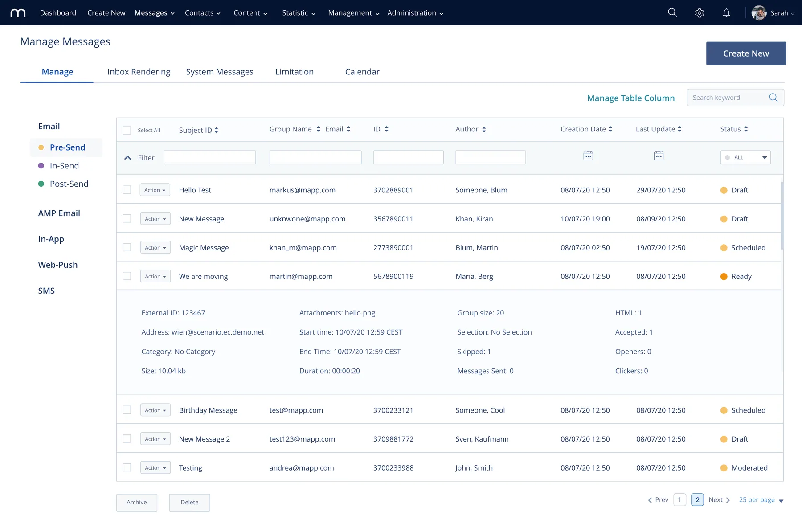Click the Archive button
Viewport: 802px width, 532px height.
(x=137, y=502)
